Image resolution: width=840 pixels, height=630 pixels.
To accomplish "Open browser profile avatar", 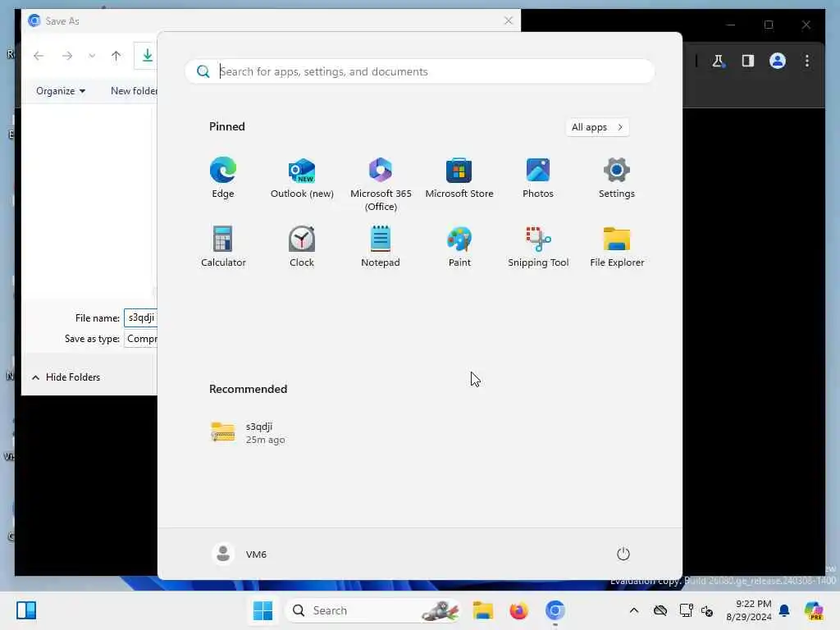I will pyautogui.click(x=778, y=61).
